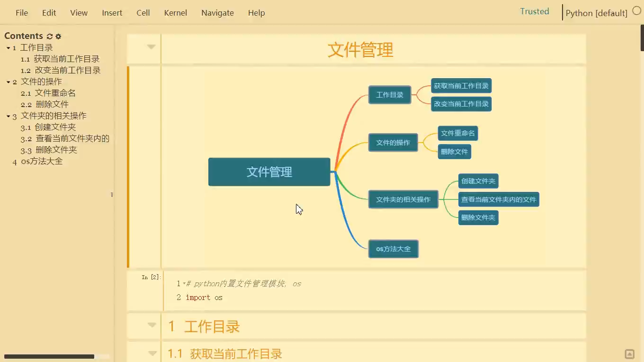Go to contents link 3.2 查看当前文件夹内的
Viewport: 644px width, 362px height.
pos(65,139)
